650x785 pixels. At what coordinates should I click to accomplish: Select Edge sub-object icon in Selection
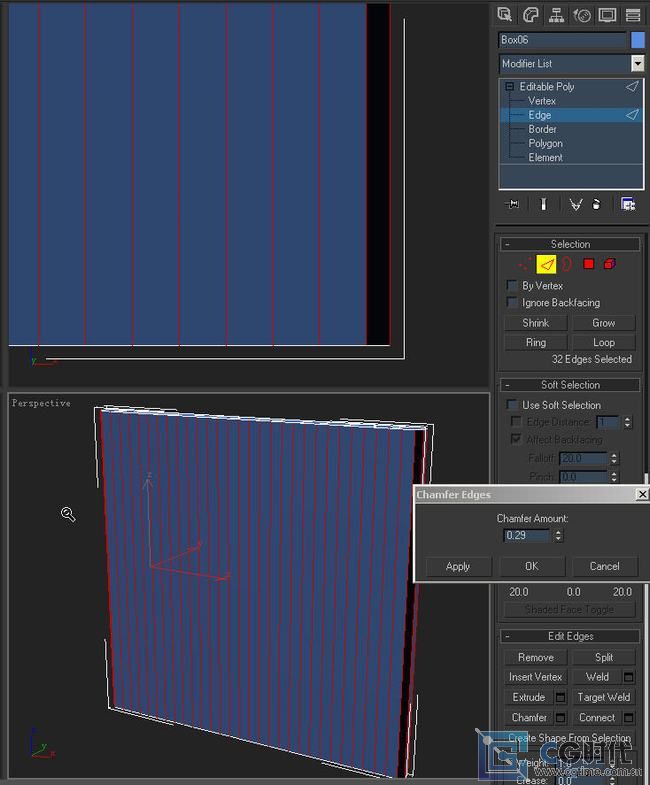tap(546, 264)
